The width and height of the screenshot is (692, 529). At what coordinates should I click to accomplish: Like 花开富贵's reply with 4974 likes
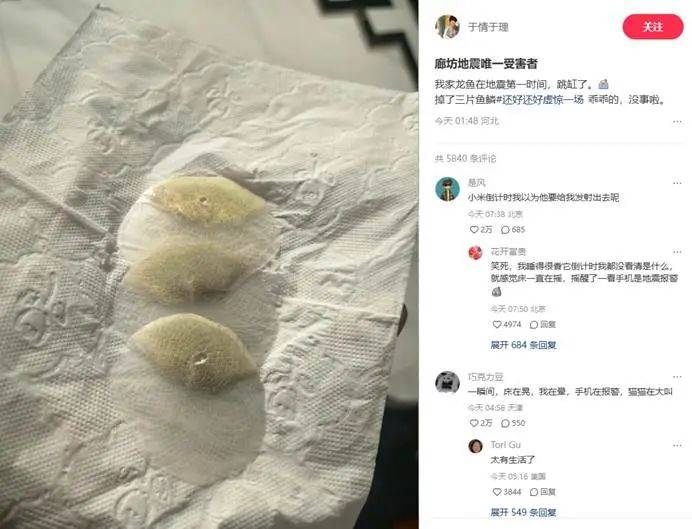tap(507, 324)
